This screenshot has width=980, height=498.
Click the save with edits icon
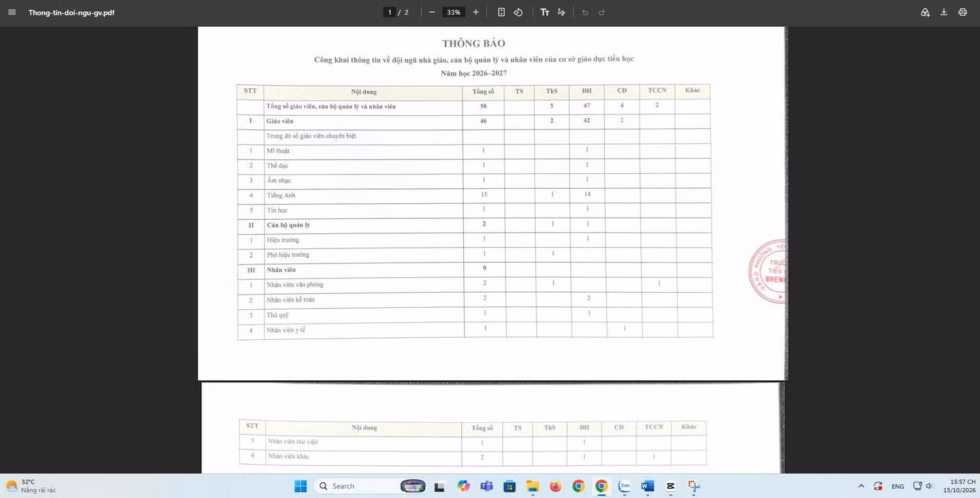tap(925, 12)
